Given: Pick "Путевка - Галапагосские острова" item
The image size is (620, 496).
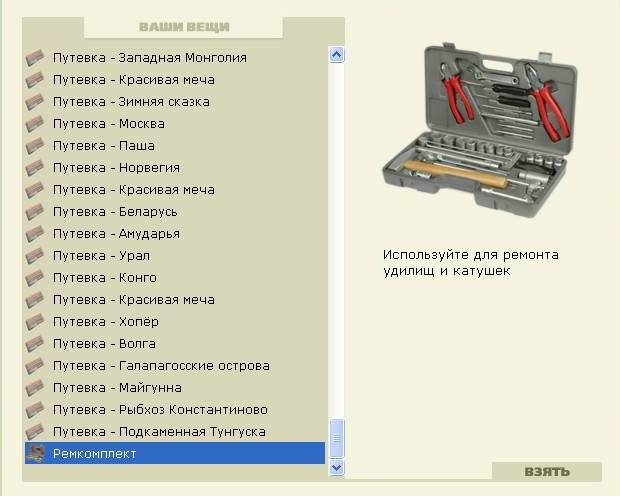Looking at the screenshot, I should click(x=174, y=366).
